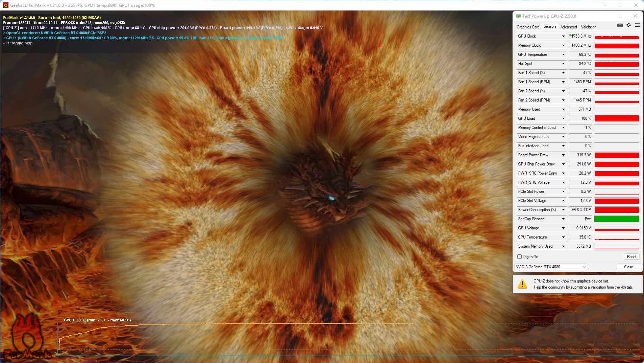Viewport: 644px width, 363px height.
Task: Click the Hot Spot value 84.2 °C
Action: 580,64
